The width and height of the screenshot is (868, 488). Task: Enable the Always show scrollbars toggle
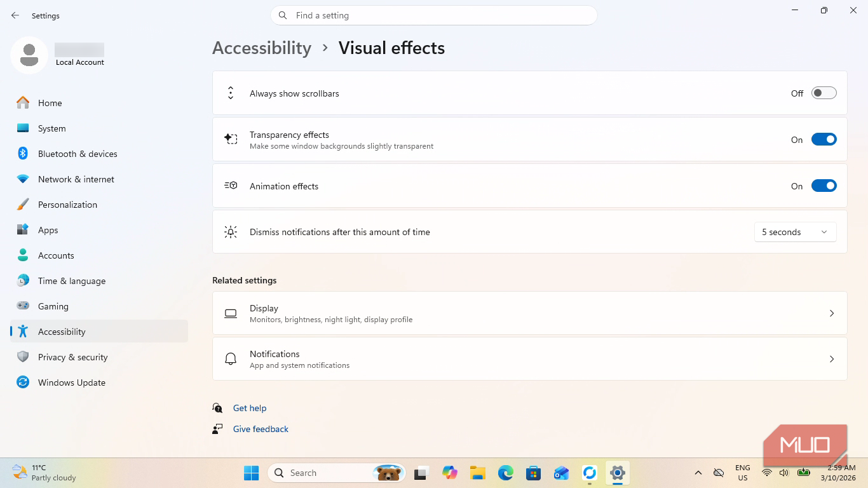tap(824, 93)
